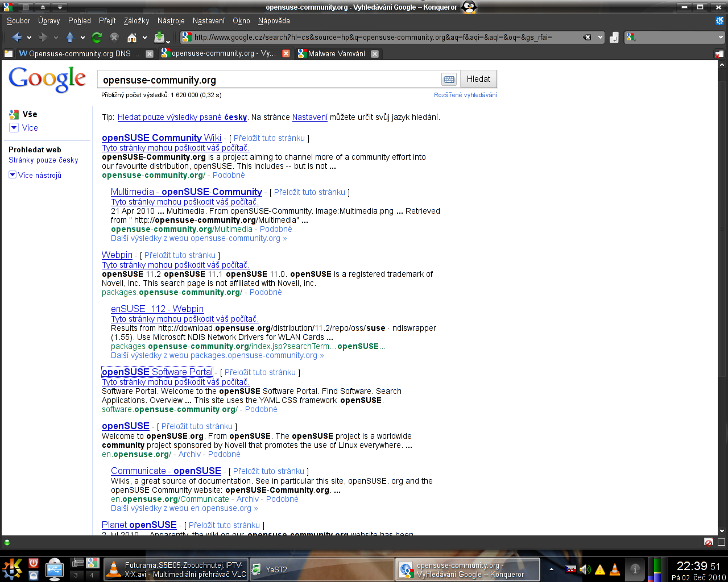Expand the Více sidebar option
Screen dimensions: 728x582
(24, 128)
